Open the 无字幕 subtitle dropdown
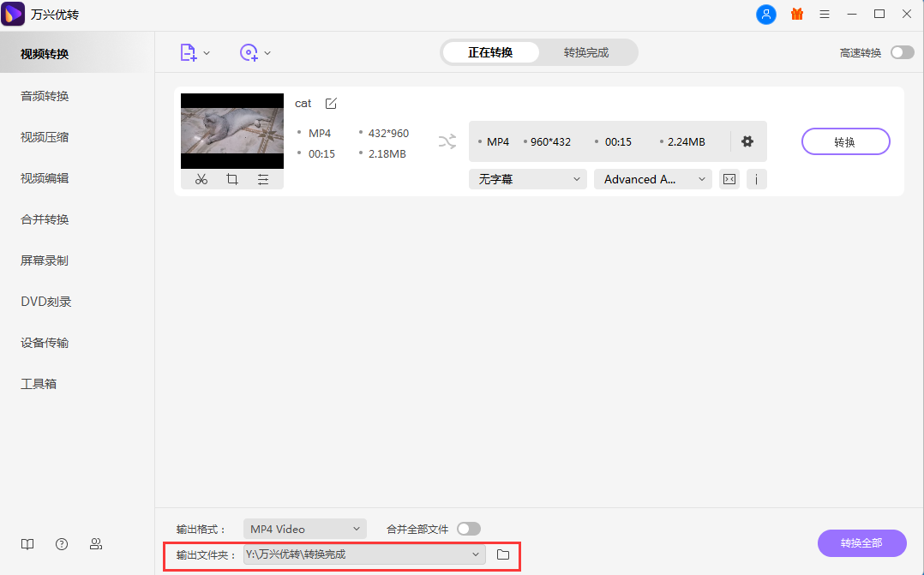The image size is (924, 575). [527, 179]
